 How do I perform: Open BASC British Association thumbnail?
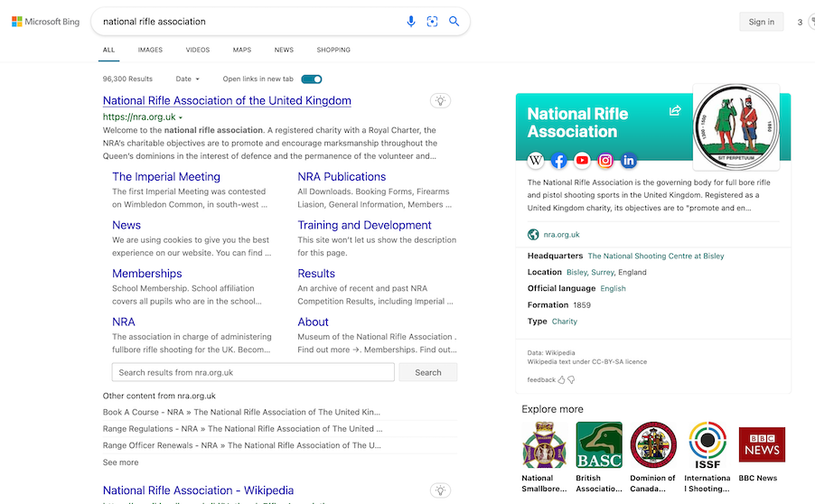coord(599,445)
